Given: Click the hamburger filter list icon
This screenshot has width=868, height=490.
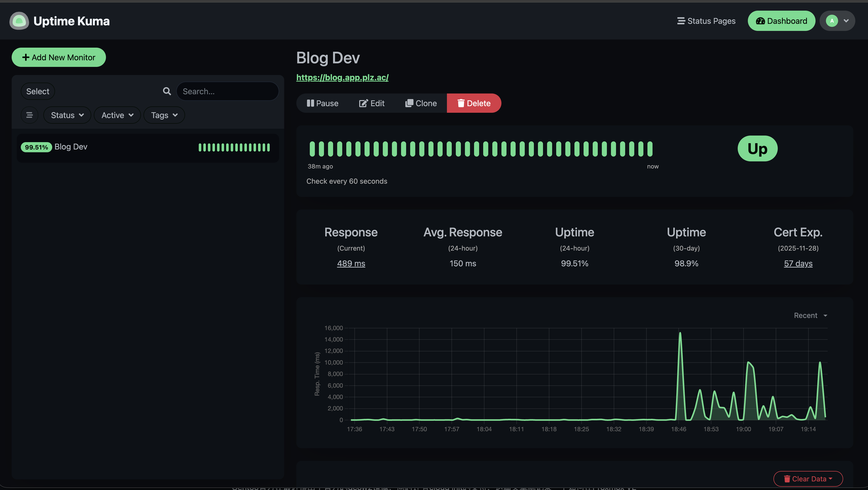Looking at the screenshot, I should click(x=30, y=115).
